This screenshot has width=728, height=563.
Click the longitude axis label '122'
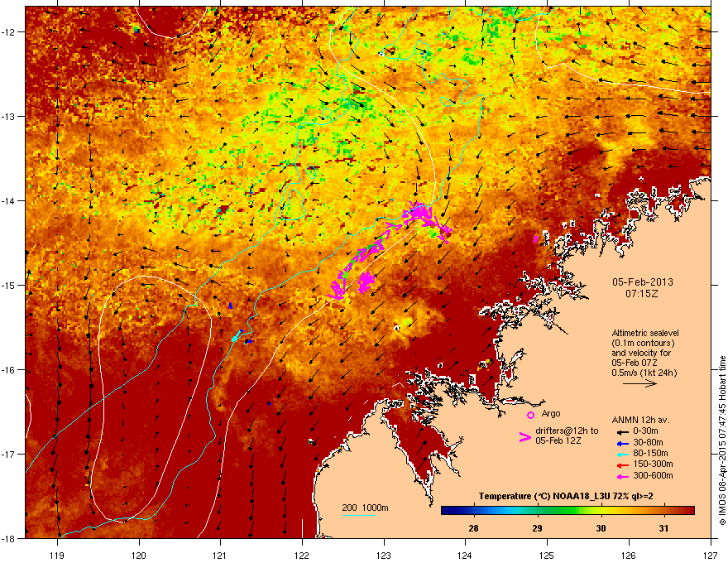tap(302, 555)
